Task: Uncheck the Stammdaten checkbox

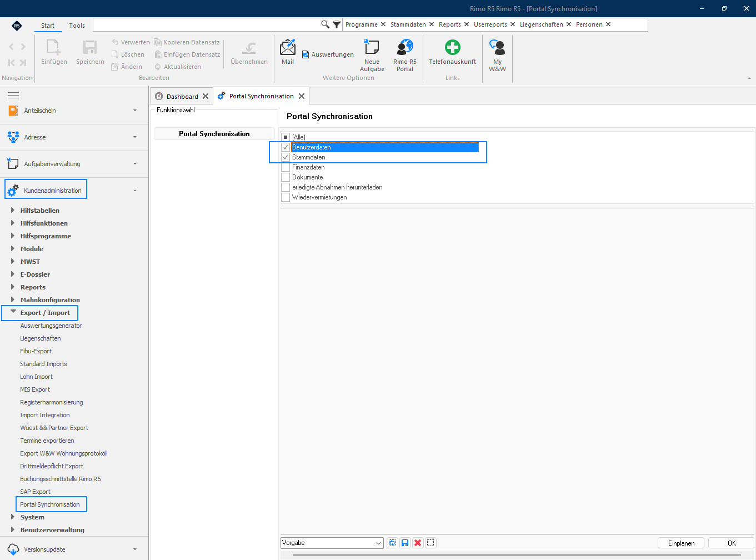Action: click(286, 157)
